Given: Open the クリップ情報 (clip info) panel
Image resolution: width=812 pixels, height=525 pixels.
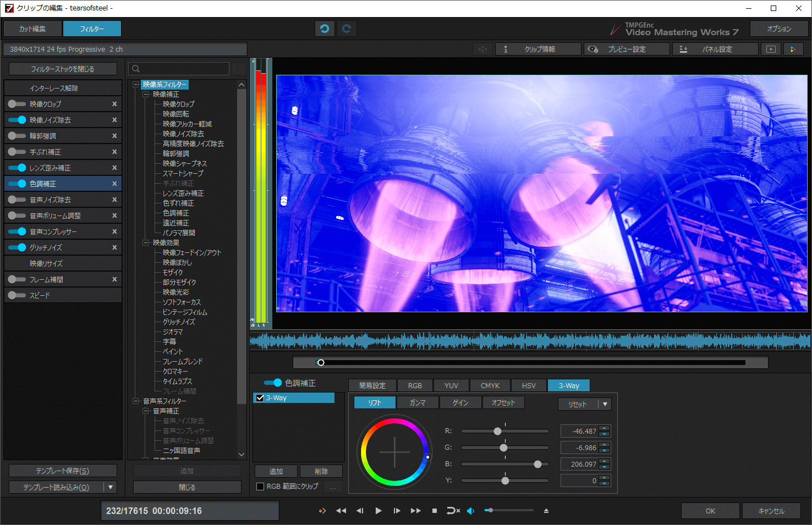Looking at the screenshot, I should coord(538,48).
